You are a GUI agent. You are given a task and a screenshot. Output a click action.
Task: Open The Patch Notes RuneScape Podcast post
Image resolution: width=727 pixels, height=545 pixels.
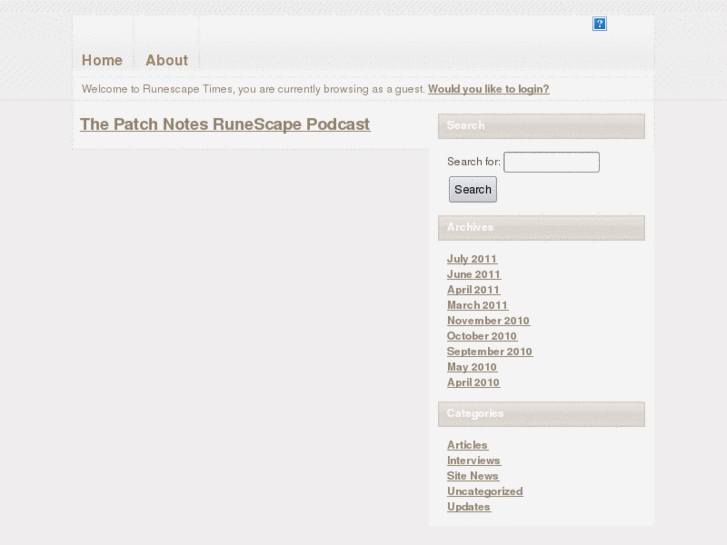(x=225, y=124)
